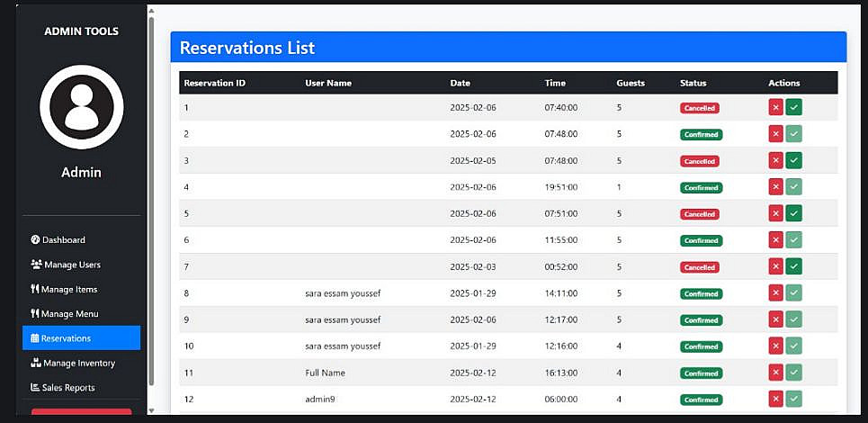Click date 2025-02-05 in reservation 3
Viewport: 868px width, 423px height.
point(473,160)
